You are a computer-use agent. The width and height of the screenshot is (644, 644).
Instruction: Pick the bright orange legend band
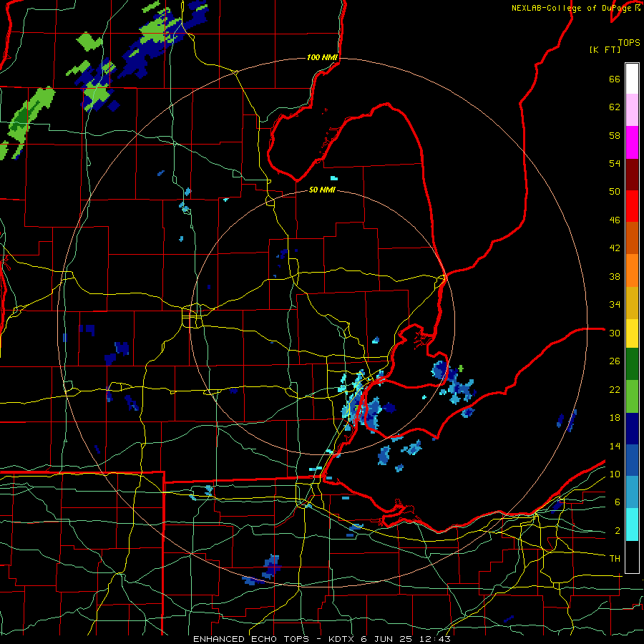tap(632, 270)
